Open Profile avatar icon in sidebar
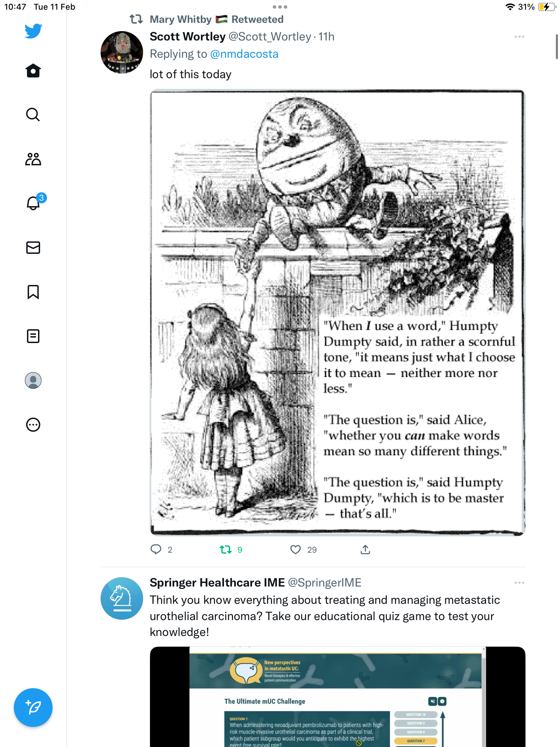The width and height of the screenshot is (560, 747). tap(33, 380)
